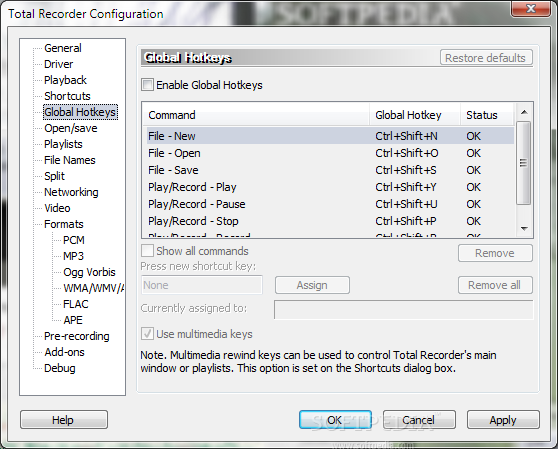Select the FLAC format item
The image size is (558, 449).
pos(75,304)
